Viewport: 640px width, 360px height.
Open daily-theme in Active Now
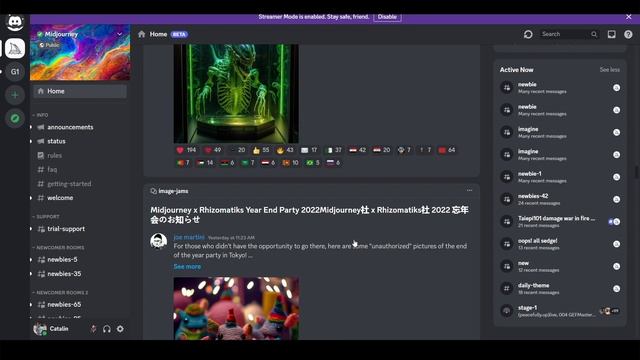pyautogui.click(x=560, y=289)
